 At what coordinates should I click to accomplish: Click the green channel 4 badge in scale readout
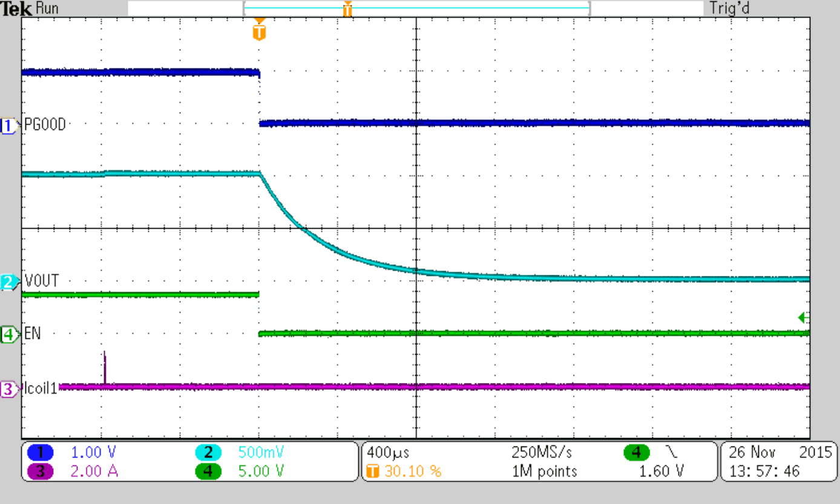[x=208, y=471]
